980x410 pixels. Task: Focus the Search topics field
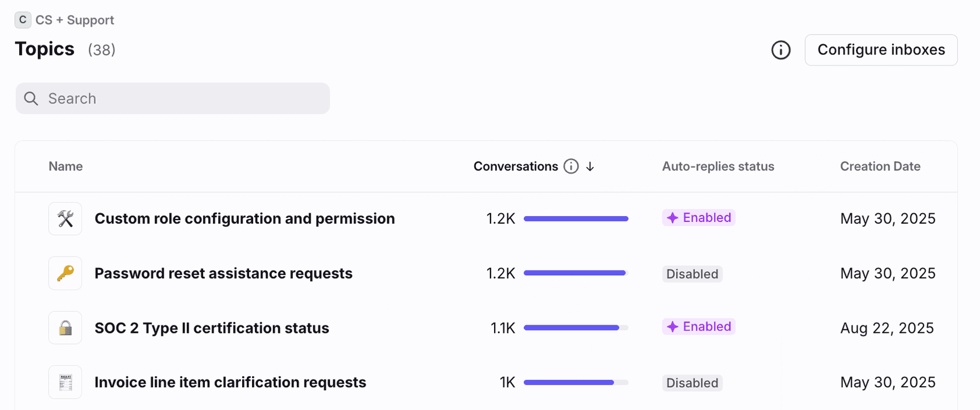pos(173,98)
